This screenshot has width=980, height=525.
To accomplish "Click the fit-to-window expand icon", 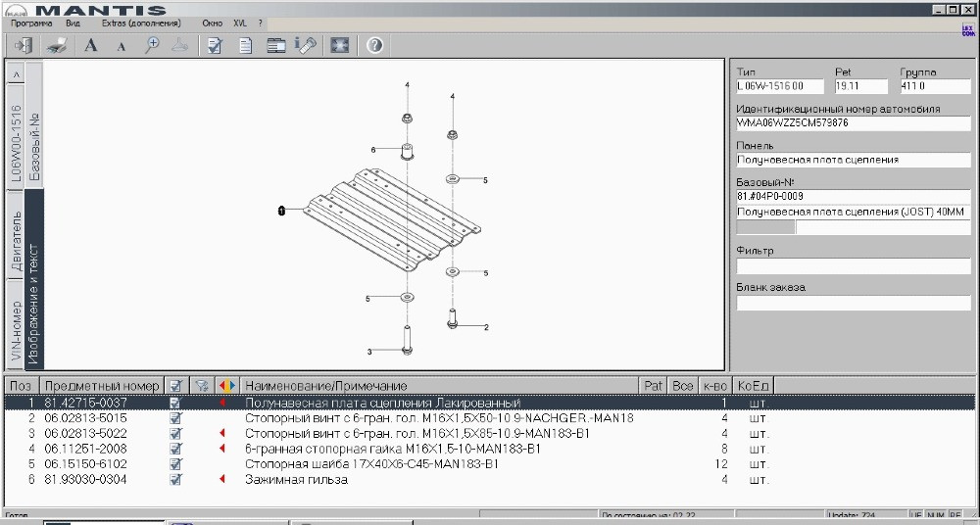I will 340,45.
